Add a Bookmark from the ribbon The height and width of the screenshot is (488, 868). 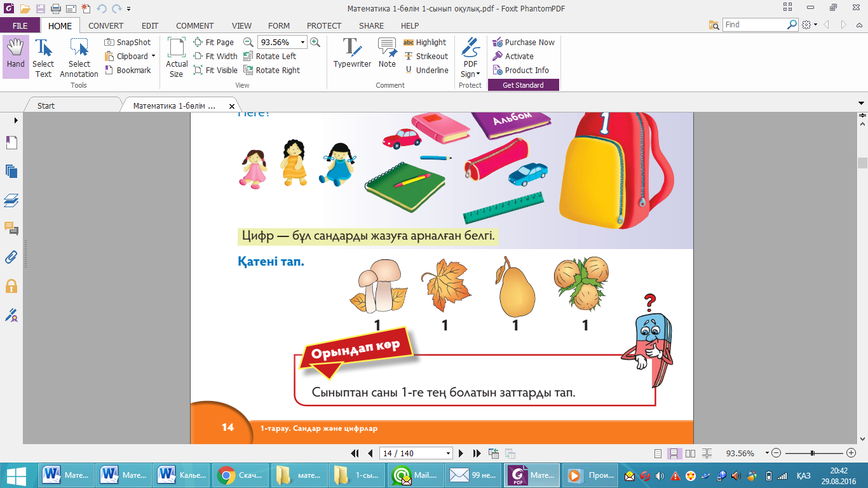tap(128, 70)
